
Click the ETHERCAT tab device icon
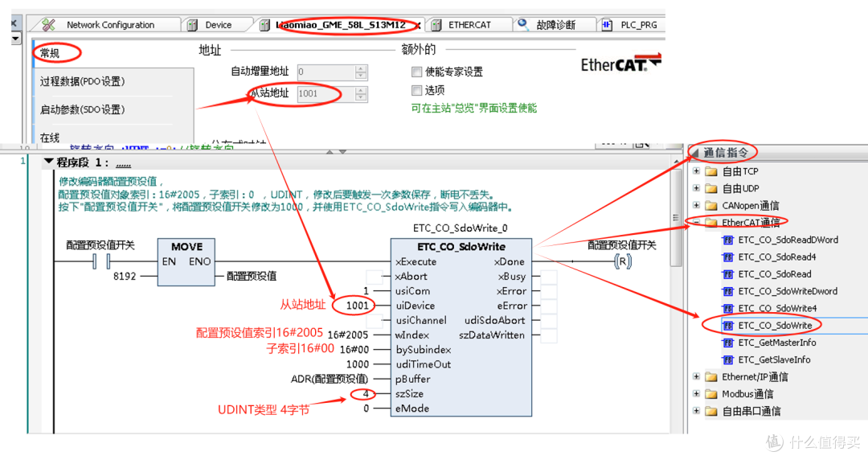[x=436, y=25]
